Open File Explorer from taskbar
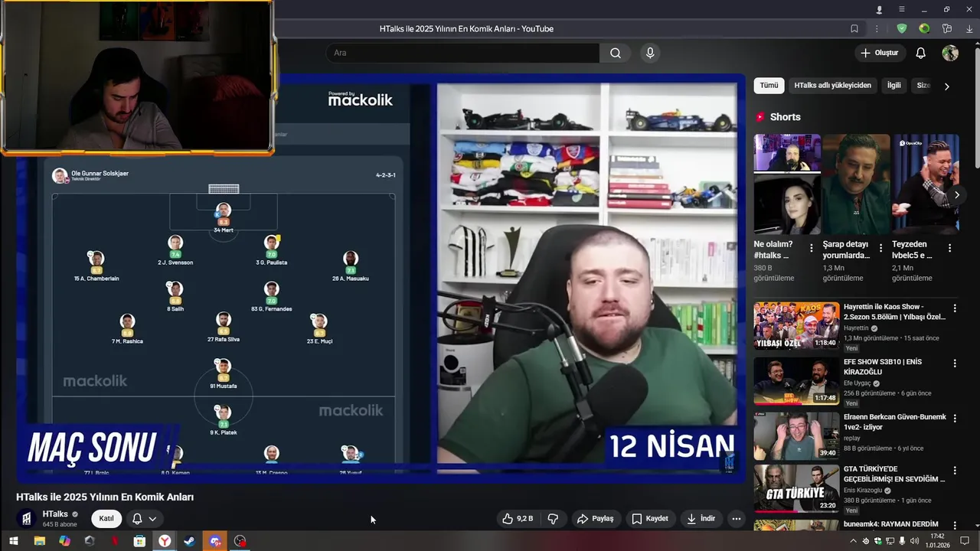Image resolution: width=980 pixels, height=551 pixels. [x=39, y=541]
